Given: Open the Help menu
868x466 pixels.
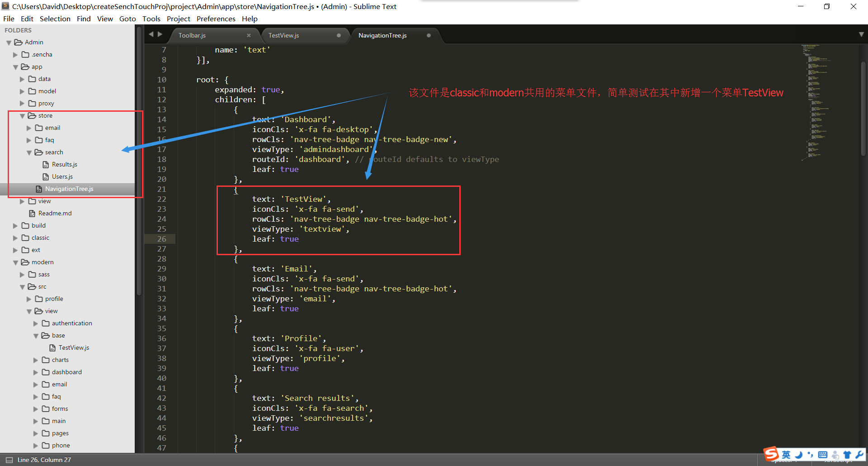Looking at the screenshot, I should [250, 19].
